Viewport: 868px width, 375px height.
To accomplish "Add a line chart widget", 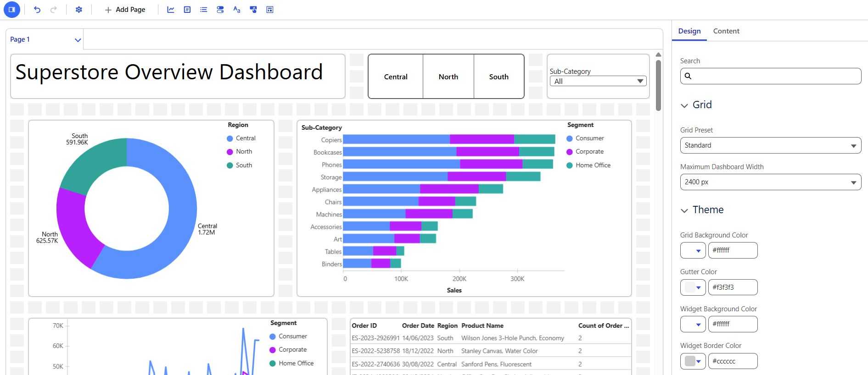I will click(171, 10).
